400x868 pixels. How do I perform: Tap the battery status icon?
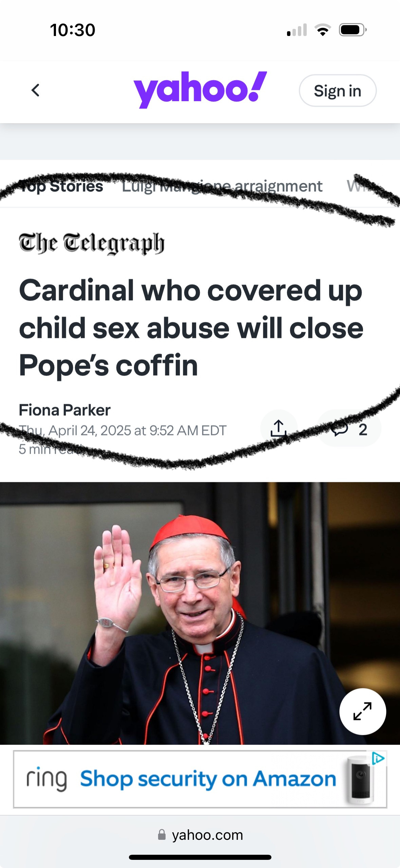coord(353,30)
